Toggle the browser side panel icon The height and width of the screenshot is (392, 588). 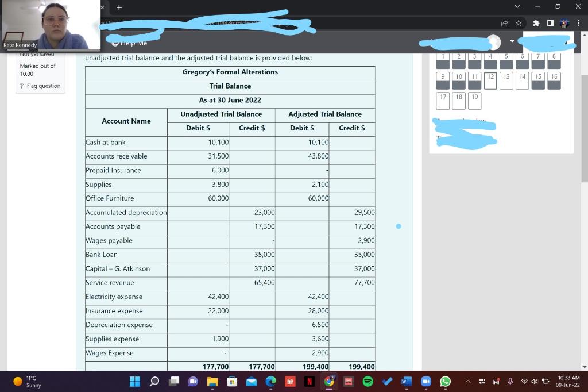[550, 24]
